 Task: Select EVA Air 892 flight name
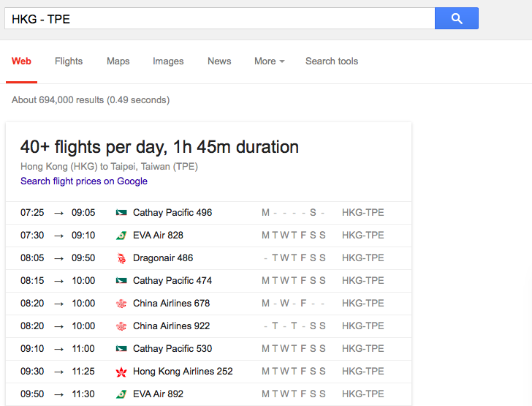[158, 394]
